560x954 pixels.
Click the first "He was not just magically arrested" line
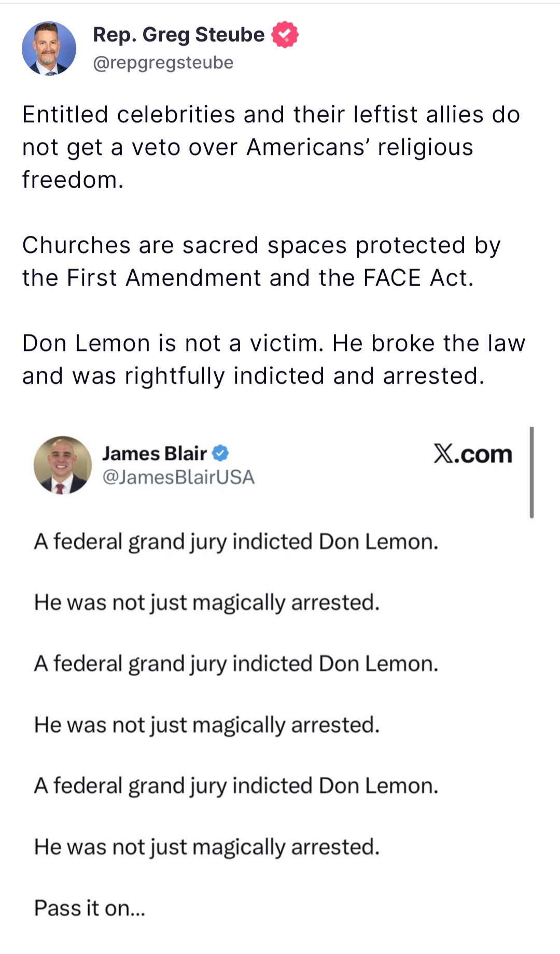(x=206, y=602)
